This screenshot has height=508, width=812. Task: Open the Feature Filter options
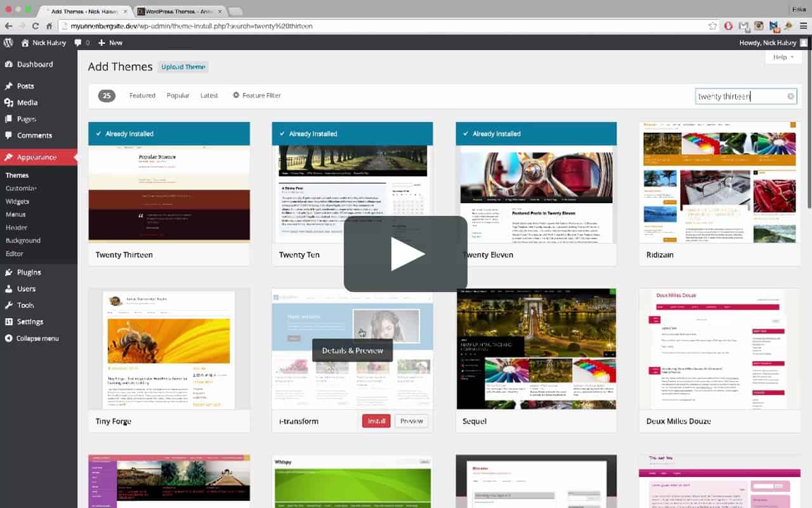click(256, 95)
